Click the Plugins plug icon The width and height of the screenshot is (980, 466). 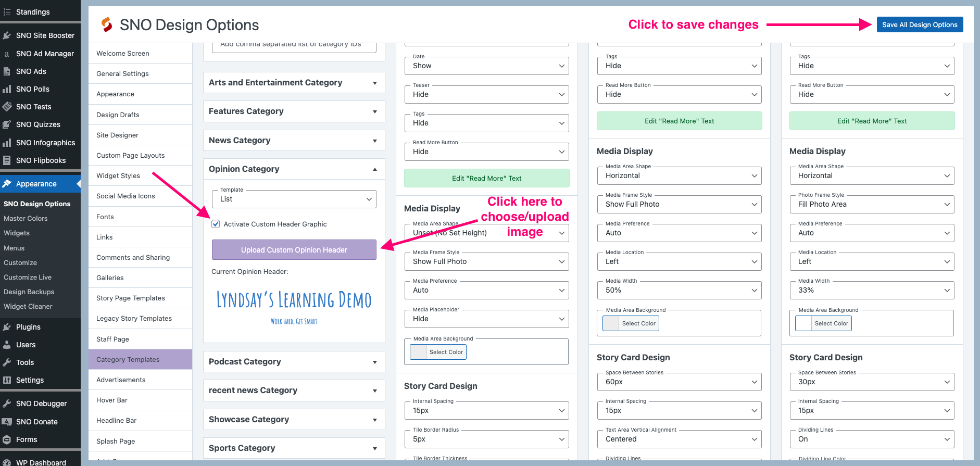(x=7, y=327)
